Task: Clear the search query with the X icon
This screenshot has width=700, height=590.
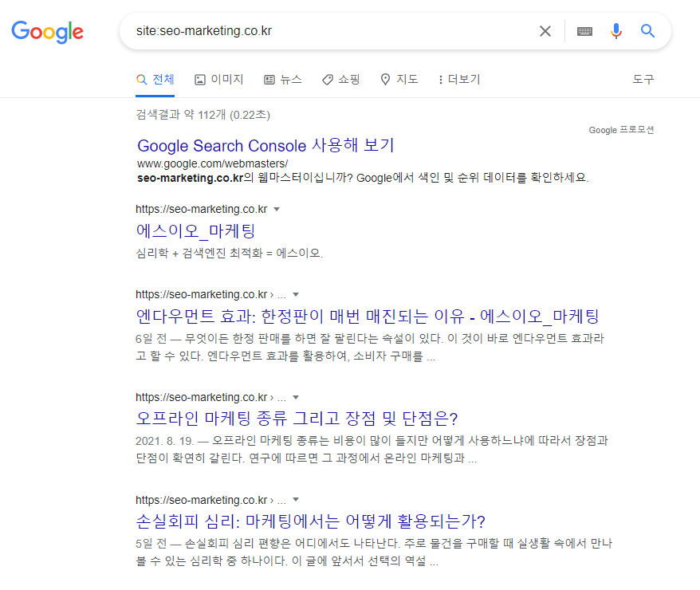Action: pos(545,31)
